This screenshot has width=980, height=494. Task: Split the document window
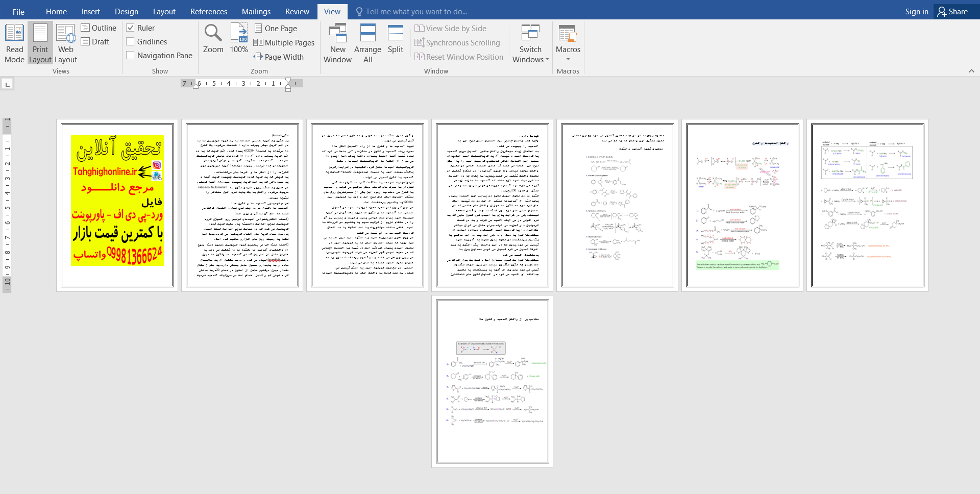[396, 39]
